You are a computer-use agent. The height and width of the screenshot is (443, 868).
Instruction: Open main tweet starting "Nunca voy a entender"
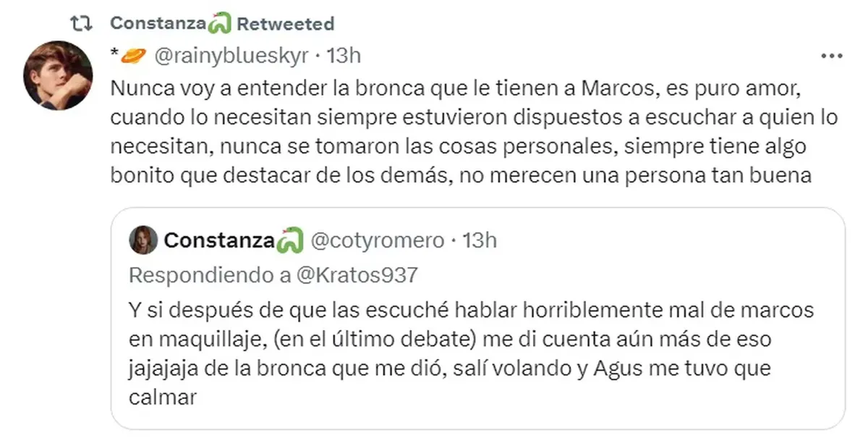pyautogui.click(x=463, y=133)
